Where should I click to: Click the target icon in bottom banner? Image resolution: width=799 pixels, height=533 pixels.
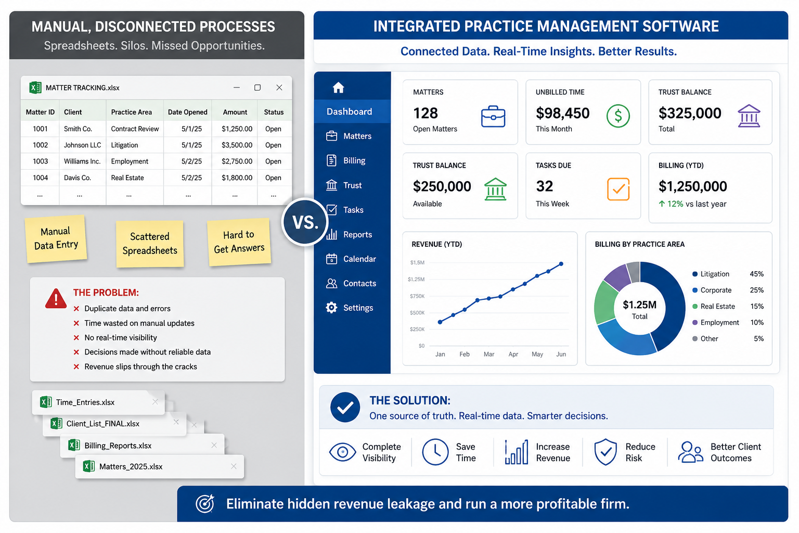[x=205, y=503]
